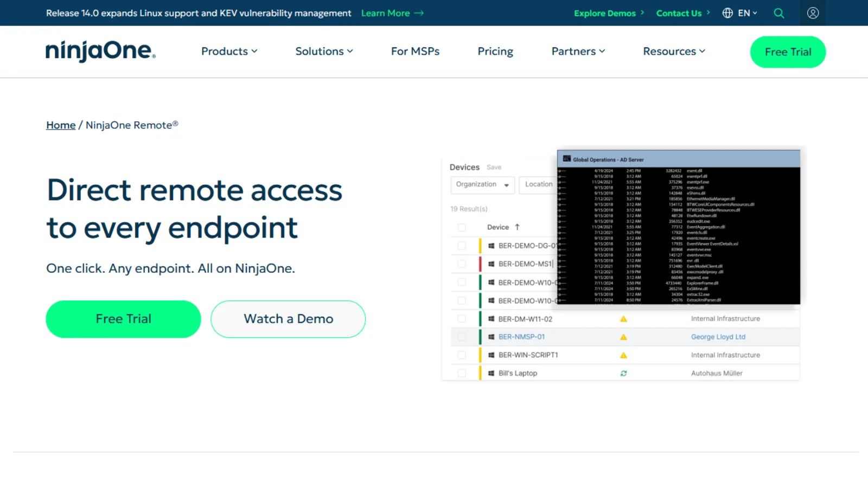Open the search magnifier icon
This screenshot has height=488, width=868.
tap(779, 13)
